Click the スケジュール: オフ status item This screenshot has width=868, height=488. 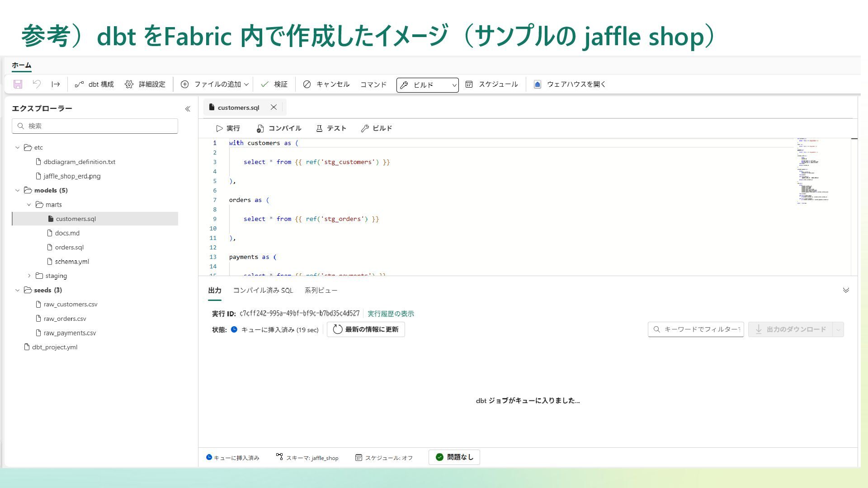pyautogui.click(x=384, y=458)
